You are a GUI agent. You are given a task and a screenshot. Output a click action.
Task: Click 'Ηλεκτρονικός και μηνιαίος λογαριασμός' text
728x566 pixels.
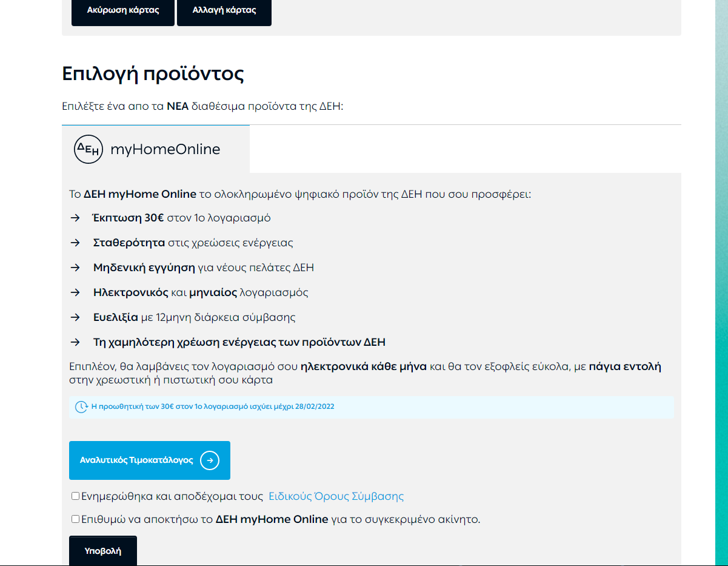coord(201,292)
